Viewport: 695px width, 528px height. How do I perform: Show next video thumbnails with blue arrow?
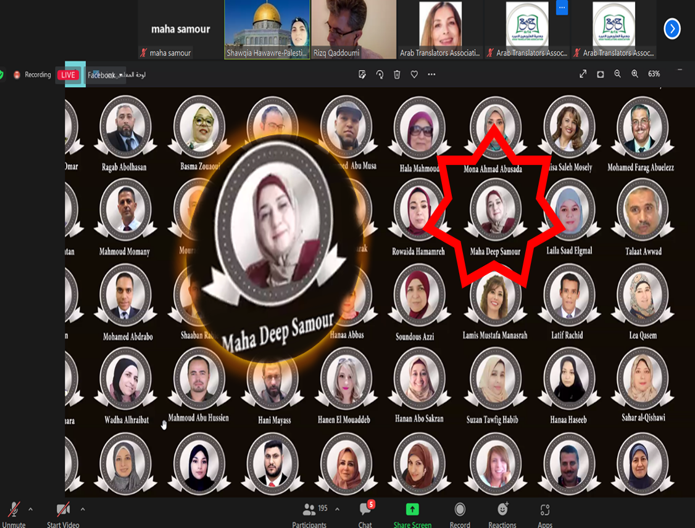pos(672,29)
